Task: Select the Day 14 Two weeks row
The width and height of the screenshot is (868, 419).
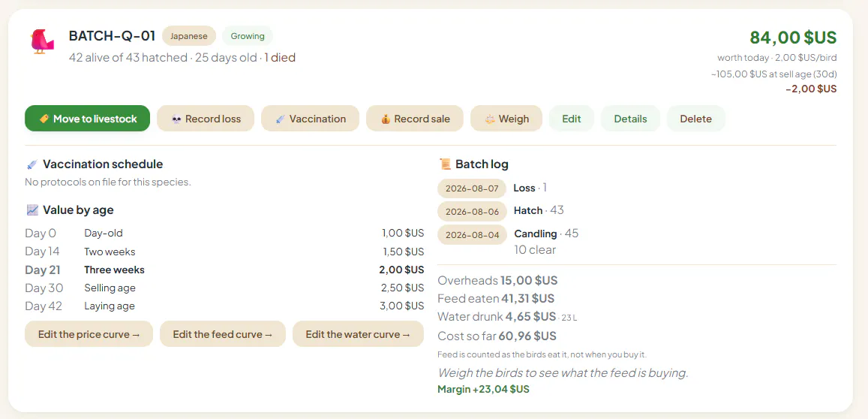Action: (x=224, y=252)
